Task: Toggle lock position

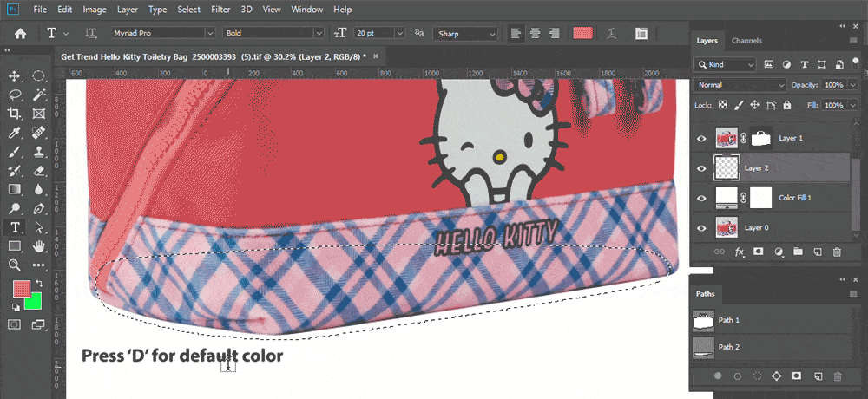Action: tap(754, 105)
